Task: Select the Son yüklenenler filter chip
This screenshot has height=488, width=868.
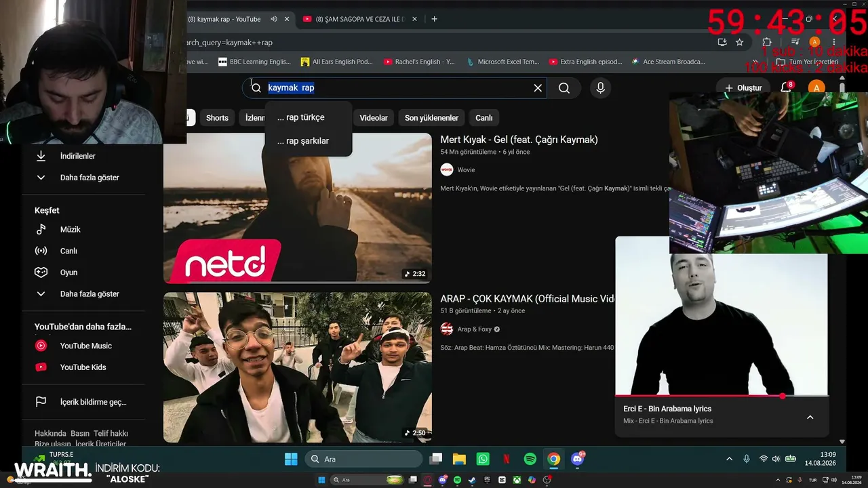Action: (x=432, y=118)
